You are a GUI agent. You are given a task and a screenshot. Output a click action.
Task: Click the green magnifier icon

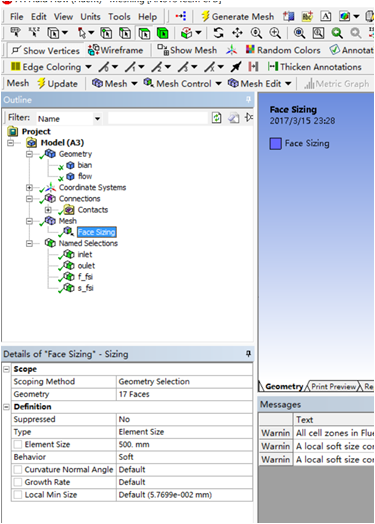pos(337,33)
